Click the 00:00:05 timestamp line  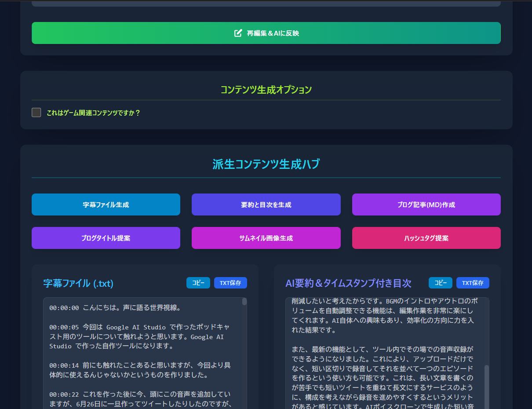click(x=139, y=336)
